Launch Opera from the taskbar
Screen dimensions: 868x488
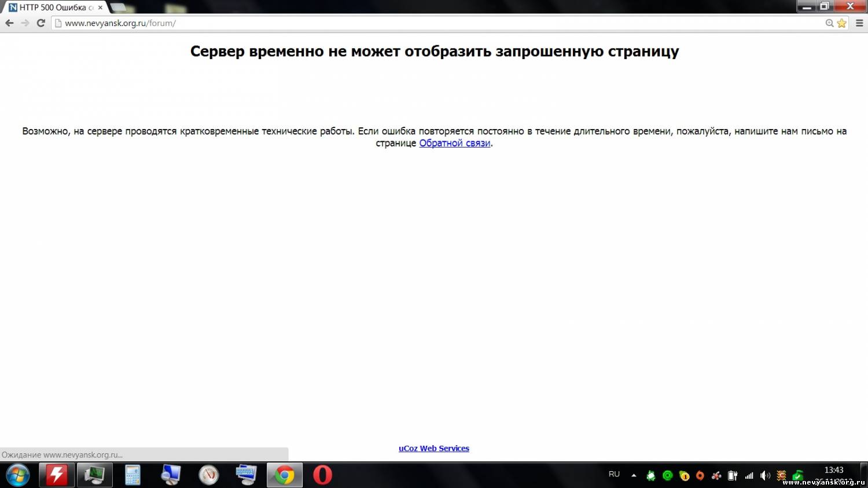(x=322, y=475)
